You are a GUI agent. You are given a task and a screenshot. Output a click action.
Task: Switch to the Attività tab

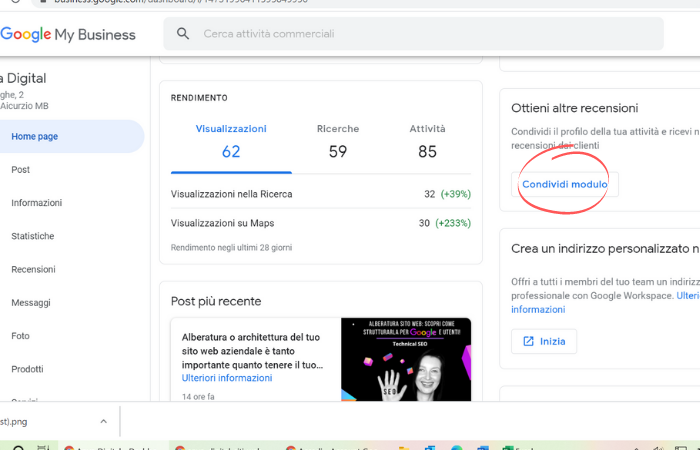[x=427, y=142]
